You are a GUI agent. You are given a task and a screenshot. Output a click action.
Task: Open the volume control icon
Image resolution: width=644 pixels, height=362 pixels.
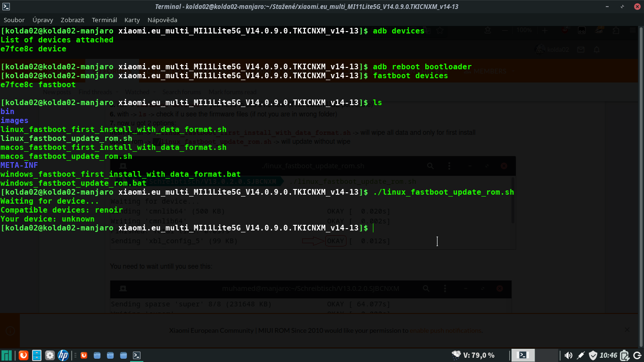(x=569, y=355)
